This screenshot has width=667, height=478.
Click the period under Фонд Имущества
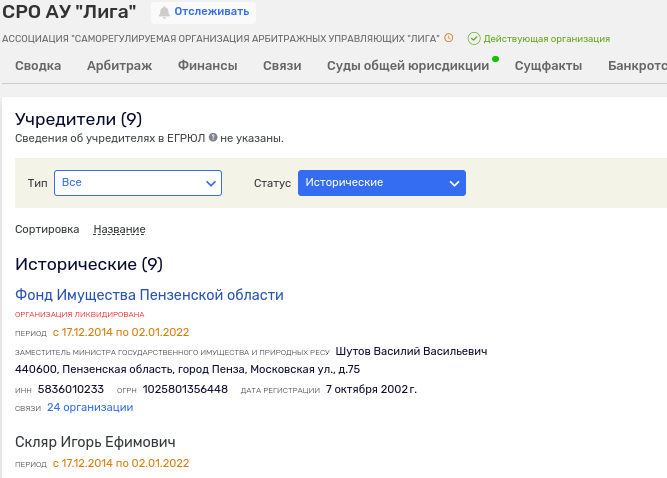click(121, 332)
